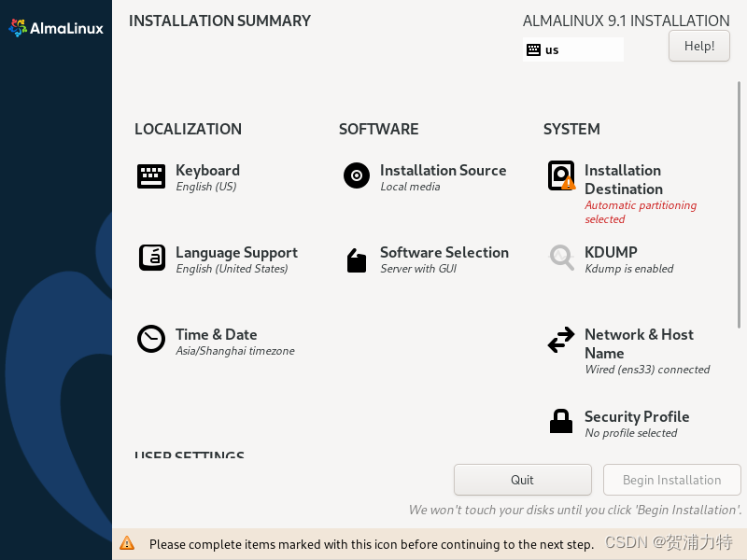Click the Begin Installation button
Viewport: 747px width, 560px height.
click(x=671, y=480)
